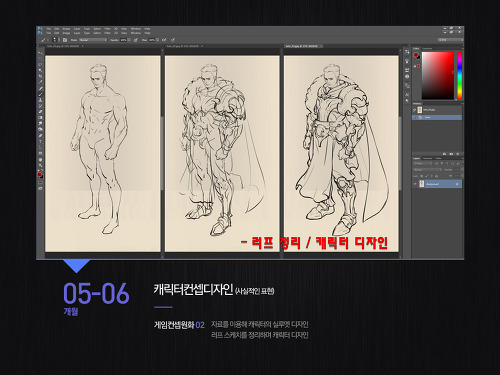Viewport: 500px width, 375px height.
Task: Toggle history brush source on snapshot
Action: click(x=414, y=110)
